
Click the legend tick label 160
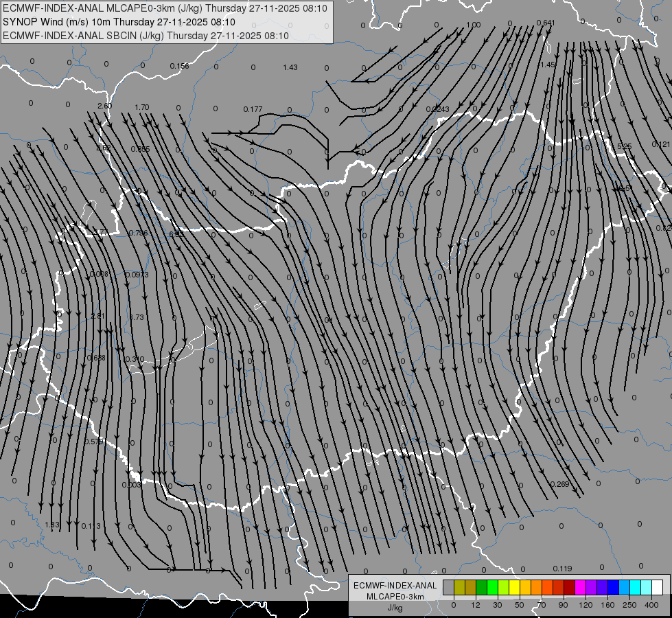(x=607, y=605)
